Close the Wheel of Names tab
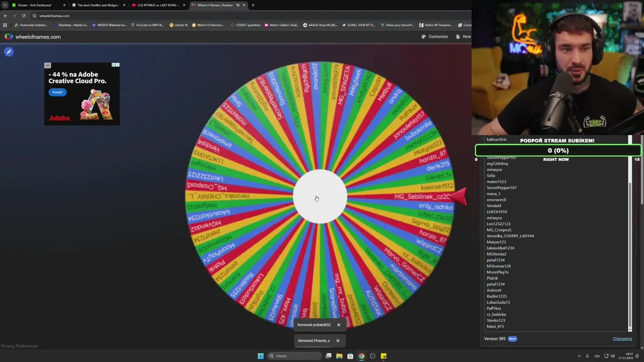 [x=244, y=5]
